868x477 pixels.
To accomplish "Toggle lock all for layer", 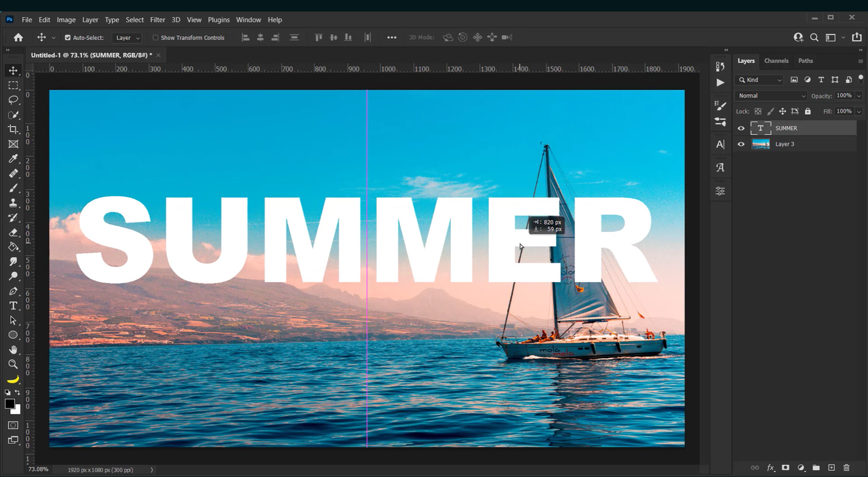I will [x=808, y=111].
